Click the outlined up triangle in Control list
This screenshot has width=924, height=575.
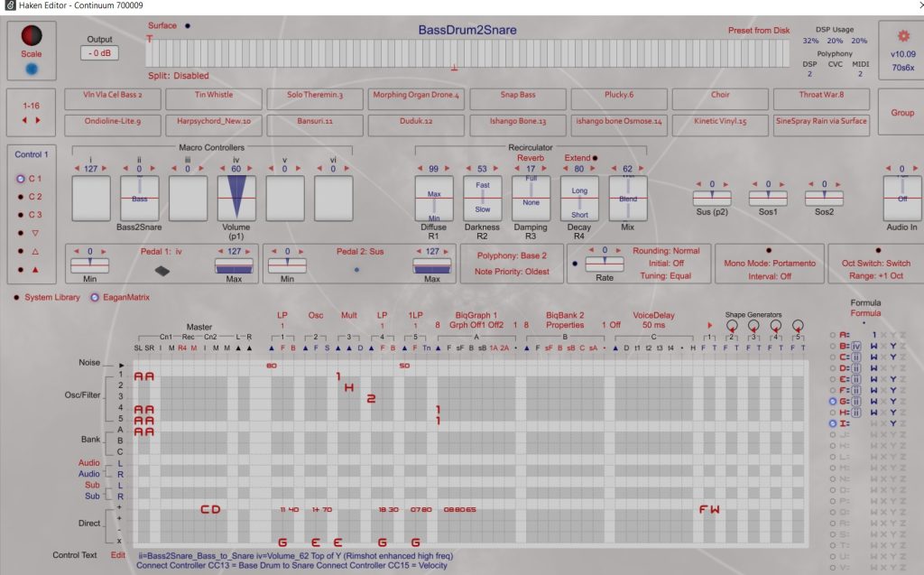(35, 251)
